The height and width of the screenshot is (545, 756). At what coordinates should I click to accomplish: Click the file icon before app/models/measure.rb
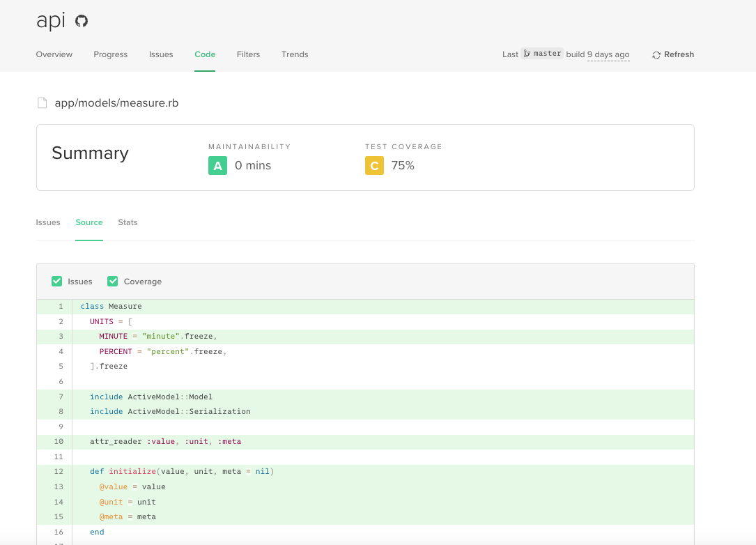pyautogui.click(x=43, y=102)
